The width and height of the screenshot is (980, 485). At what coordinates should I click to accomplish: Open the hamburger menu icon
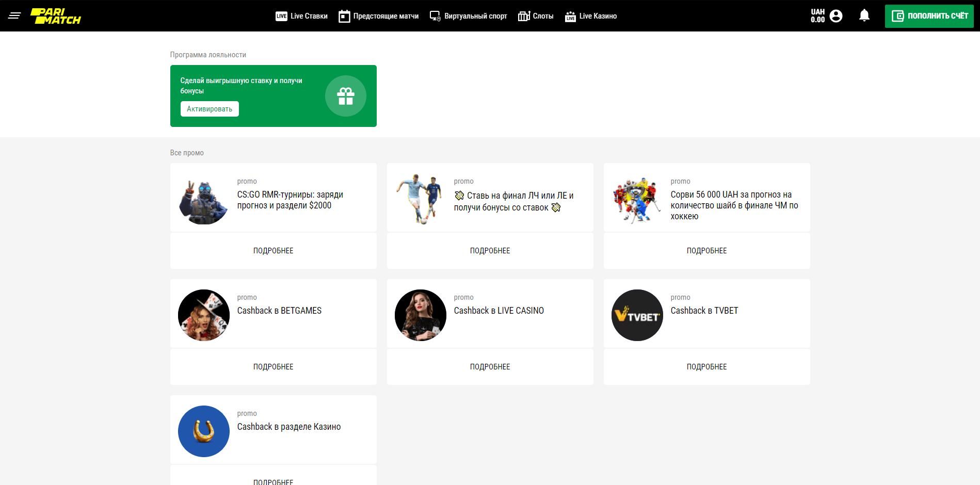(14, 16)
